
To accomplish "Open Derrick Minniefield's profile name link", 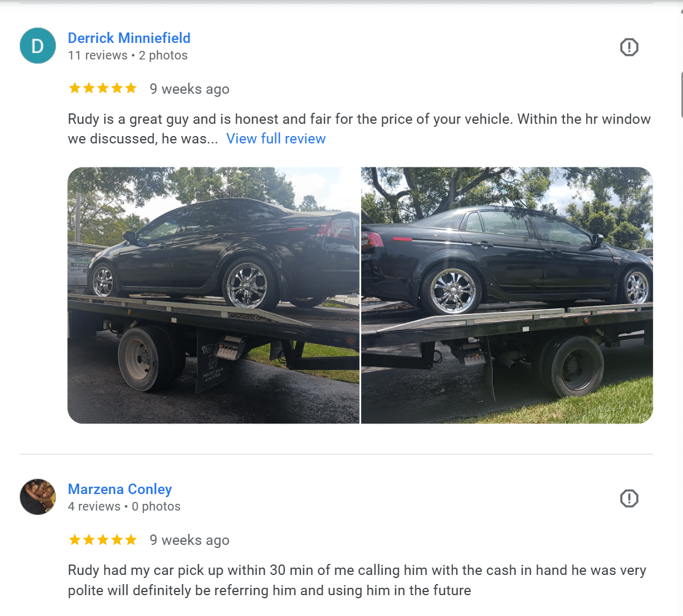I will tap(129, 38).
